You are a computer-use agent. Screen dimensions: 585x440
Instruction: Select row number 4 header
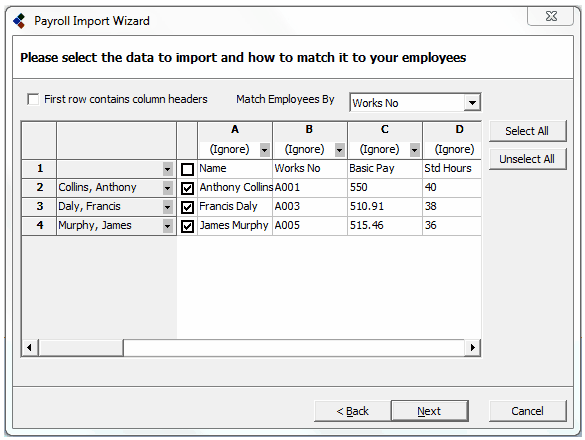point(40,226)
